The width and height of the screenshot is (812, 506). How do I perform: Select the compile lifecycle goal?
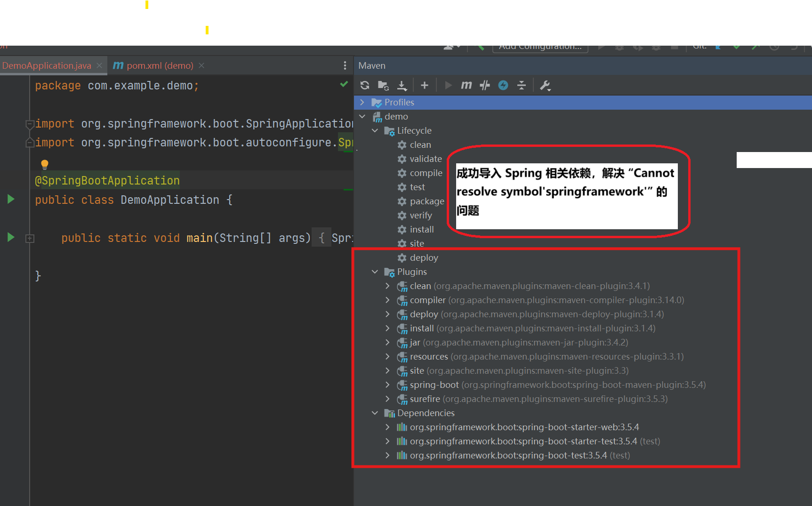pyautogui.click(x=420, y=173)
